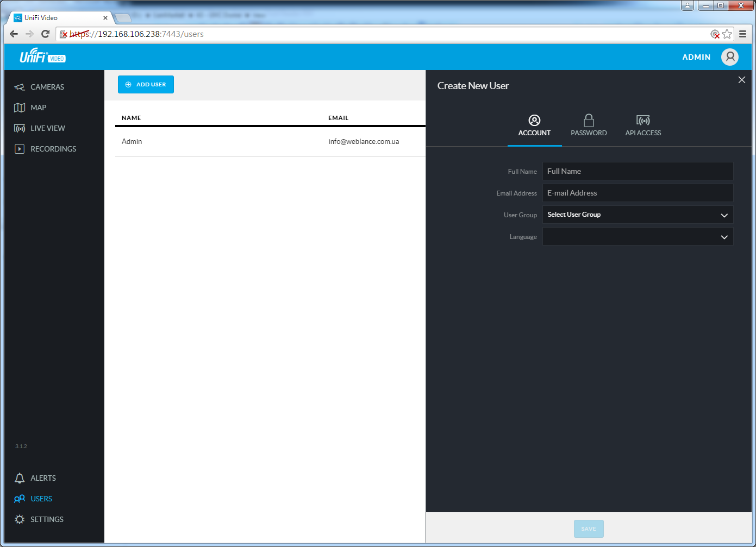The width and height of the screenshot is (756, 547).
Task: Open the Recordings section
Action: 53,149
